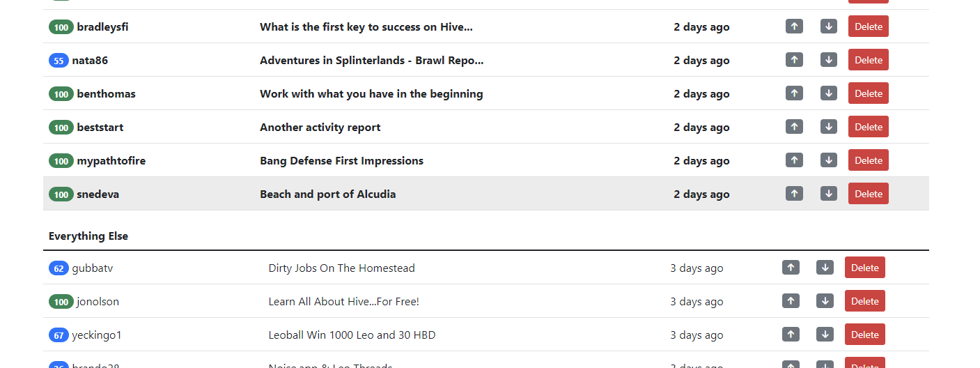The image size is (980, 368).
Task: Delete the jonolson Learn All About Hive entry
Action: [x=864, y=301]
